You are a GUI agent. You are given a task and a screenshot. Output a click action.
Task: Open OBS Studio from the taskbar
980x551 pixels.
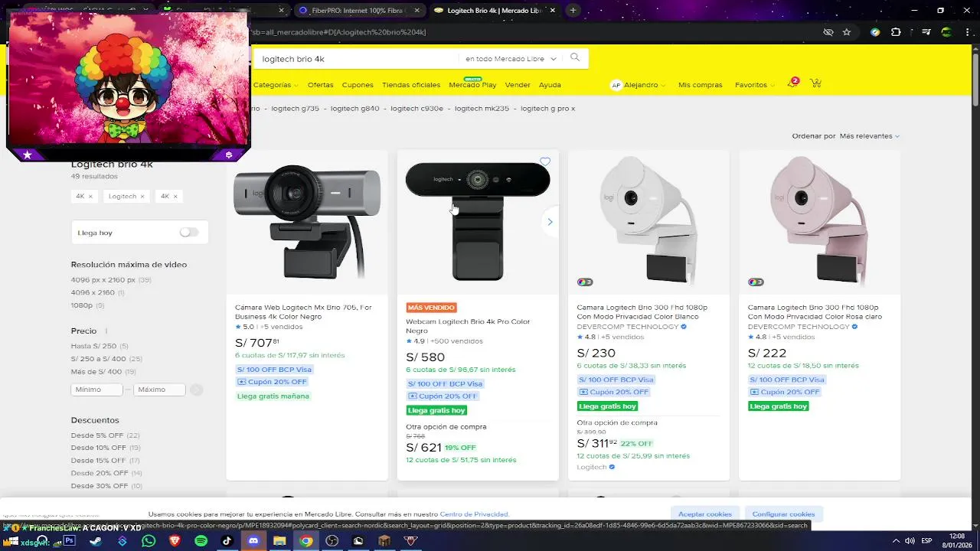[x=332, y=540]
